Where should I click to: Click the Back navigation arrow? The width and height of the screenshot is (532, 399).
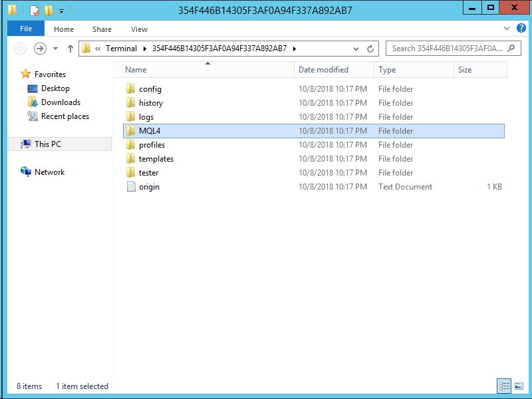click(x=21, y=49)
